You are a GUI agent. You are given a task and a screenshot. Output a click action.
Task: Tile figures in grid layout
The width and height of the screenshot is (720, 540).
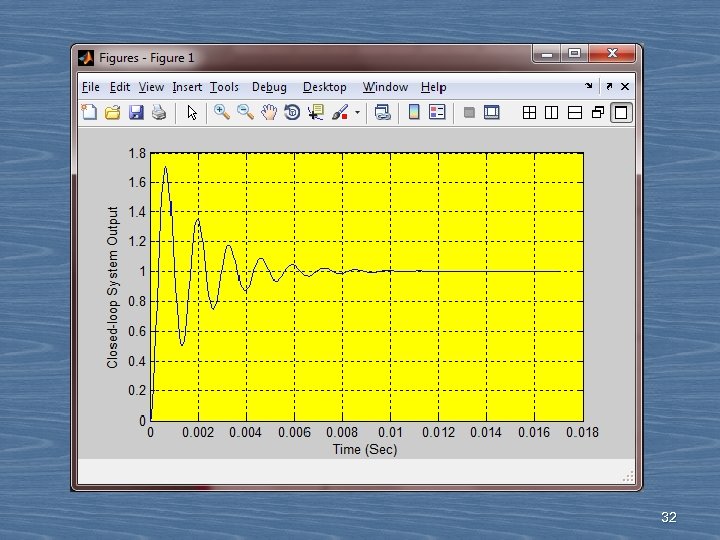(x=529, y=112)
